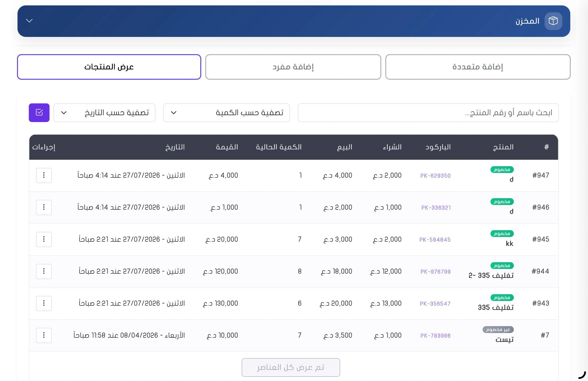The image size is (588, 381).
Task: Open actions menu for product #947
Action: pyautogui.click(x=44, y=175)
